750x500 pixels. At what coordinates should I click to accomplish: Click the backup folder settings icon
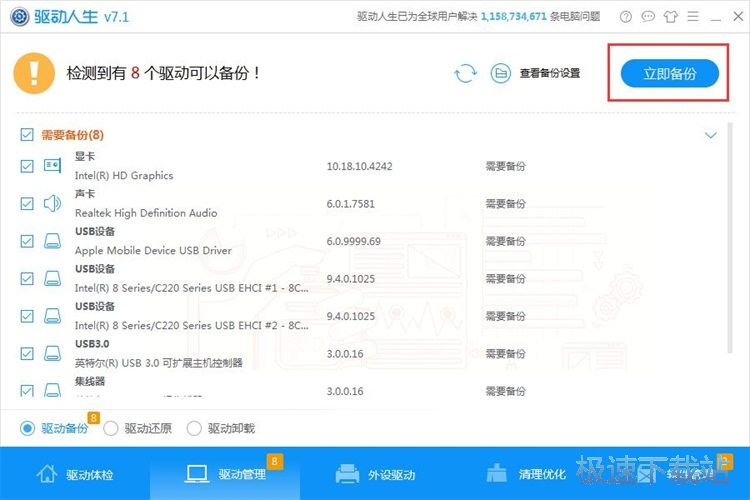pos(501,73)
